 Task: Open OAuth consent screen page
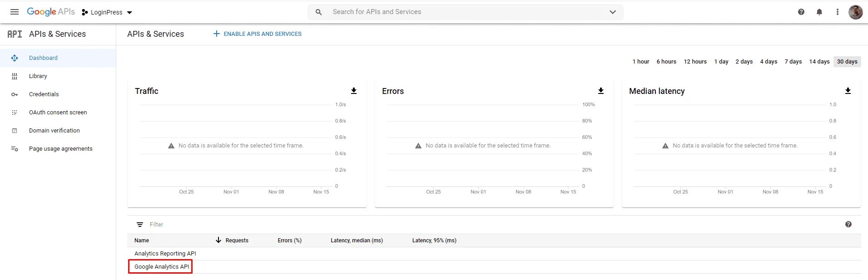point(58,112)
